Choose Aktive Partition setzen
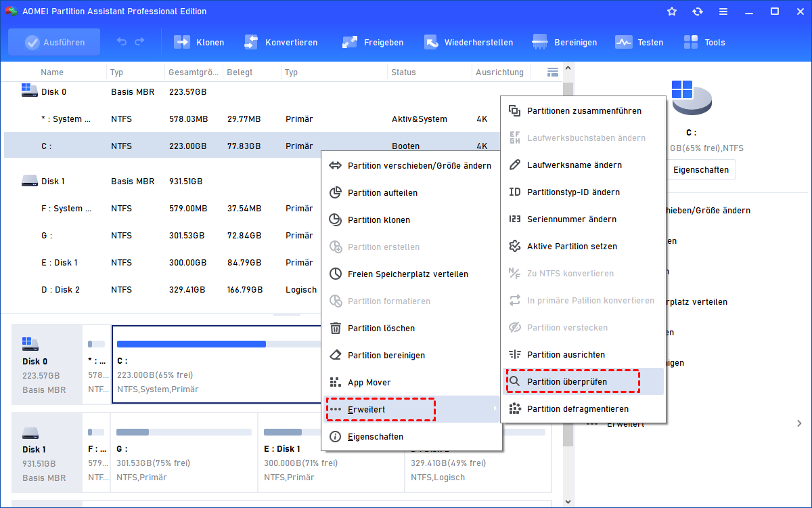 (x=583, y=246)
